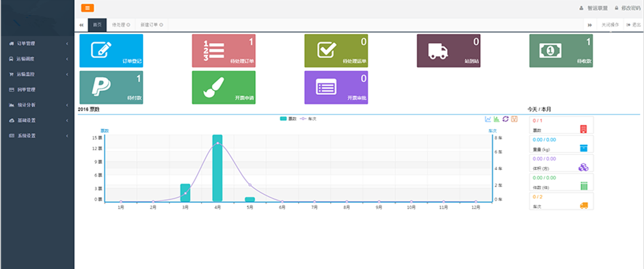644x269 pixels.
Task: Open the 站到站 truck tile
Action: coord(448,51)
